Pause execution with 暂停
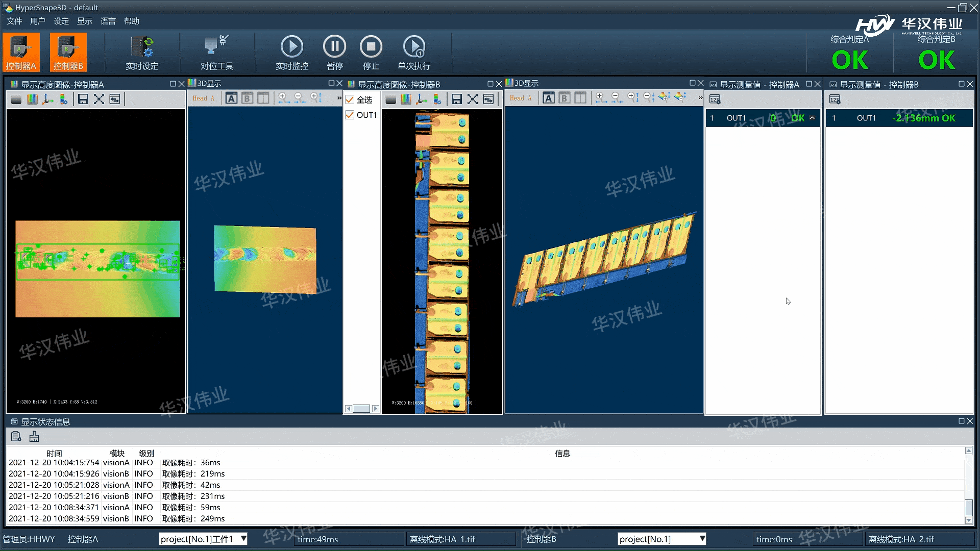The height and width of the screenshot is (551, 980). [335, 53]
